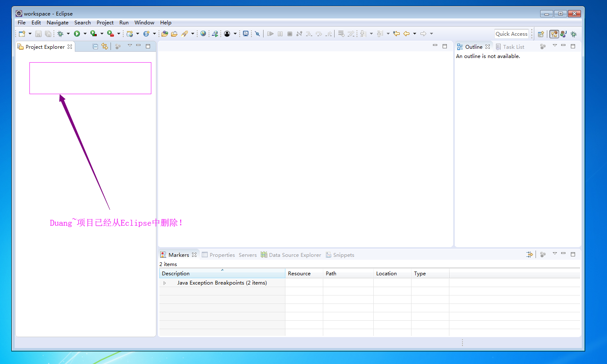Open dropdown next to Search flashlight icon

(193, 34)
